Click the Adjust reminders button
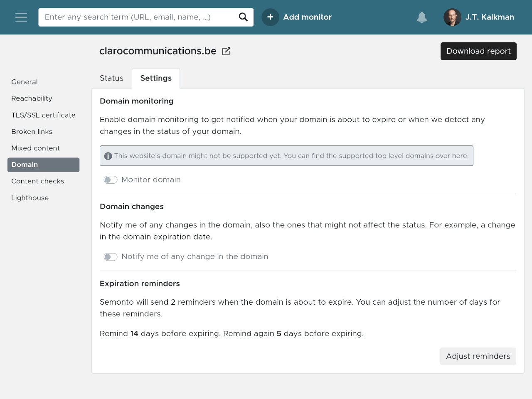Viewport: 532px width, 399px height. coord(478,356)
